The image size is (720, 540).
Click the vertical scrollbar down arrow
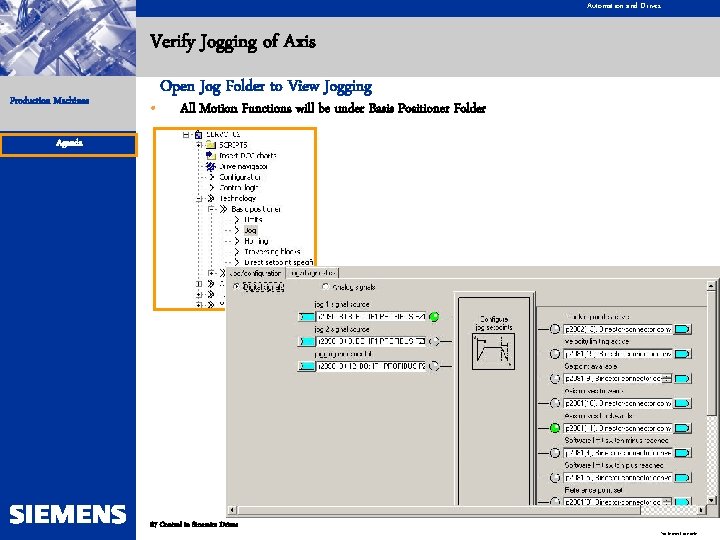tap(711, 500)
